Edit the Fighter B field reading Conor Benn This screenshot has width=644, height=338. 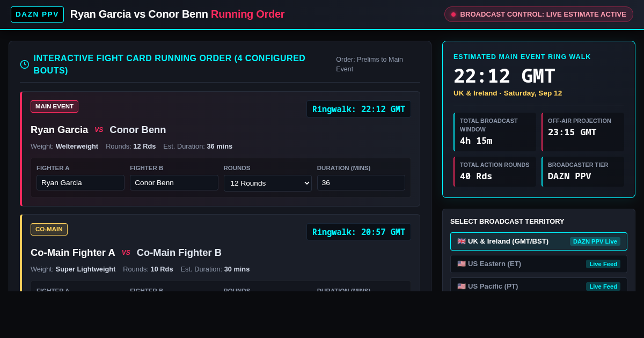click(174, 182)
